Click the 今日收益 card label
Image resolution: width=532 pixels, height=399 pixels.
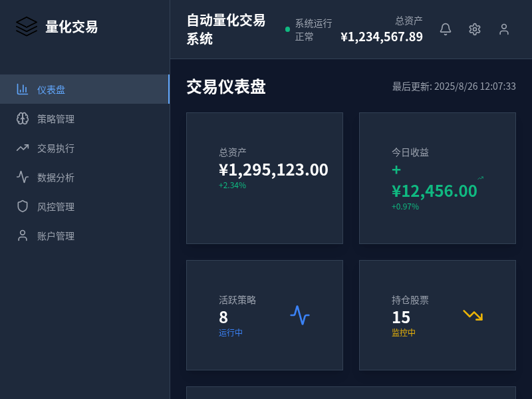pos(410,152)
